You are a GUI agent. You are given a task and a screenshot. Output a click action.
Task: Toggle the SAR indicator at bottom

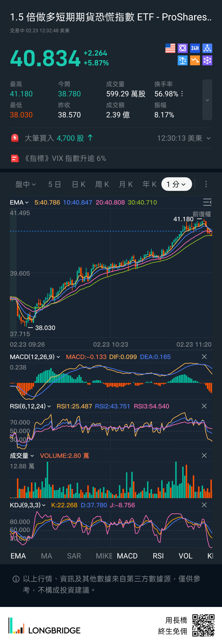74,556
